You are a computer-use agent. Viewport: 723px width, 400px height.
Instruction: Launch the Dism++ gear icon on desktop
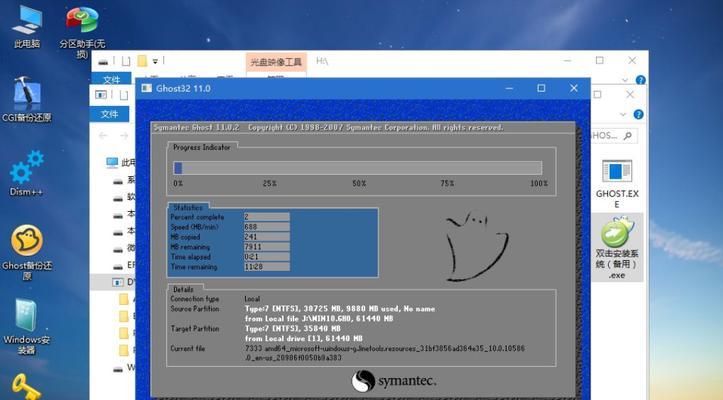pos(27,173)
